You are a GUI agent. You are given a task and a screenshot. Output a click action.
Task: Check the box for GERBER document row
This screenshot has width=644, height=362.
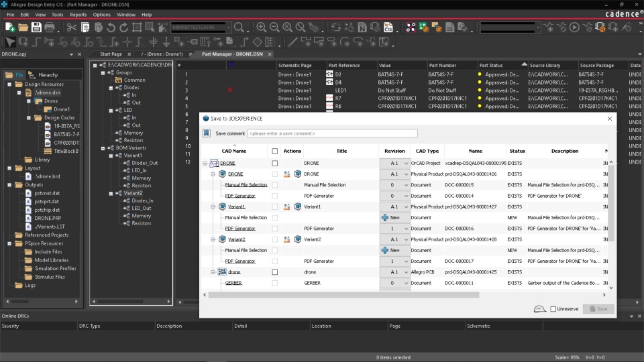click(x=275, y=283)
